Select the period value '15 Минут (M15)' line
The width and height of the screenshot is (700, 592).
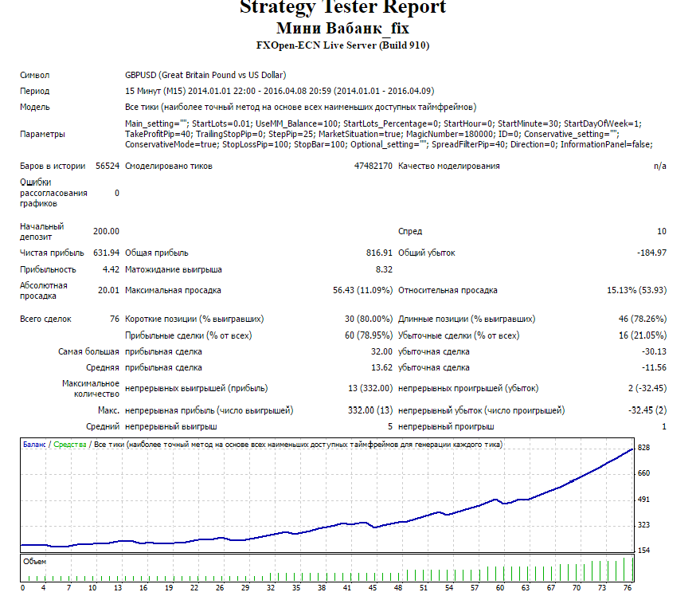click(280, 91)
